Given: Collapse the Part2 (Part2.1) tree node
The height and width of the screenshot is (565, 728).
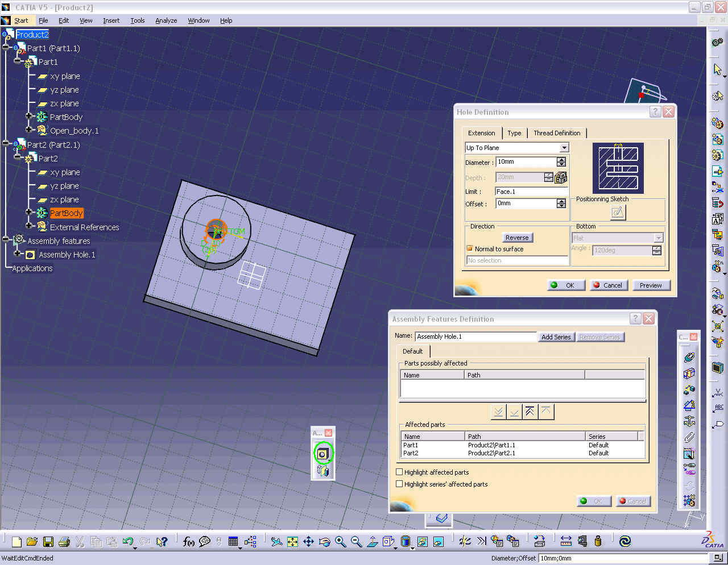Looking at the screenshot, I should pos(6,144).
